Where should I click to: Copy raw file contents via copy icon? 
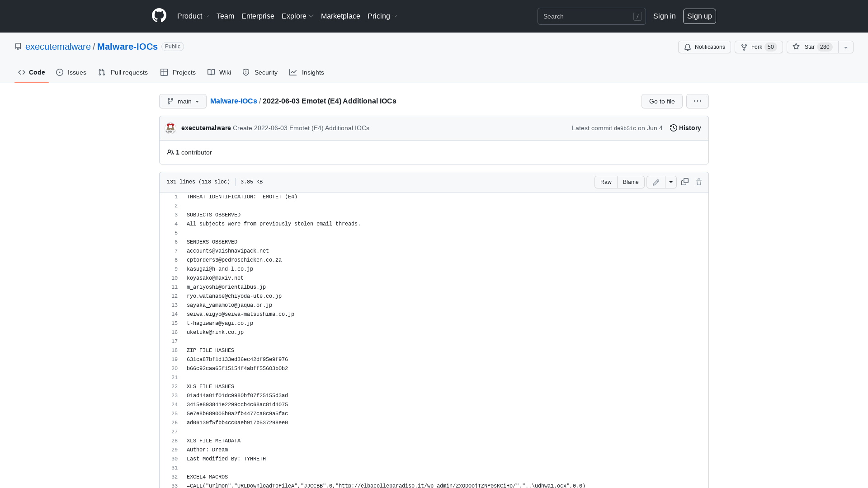pos(684,182)
